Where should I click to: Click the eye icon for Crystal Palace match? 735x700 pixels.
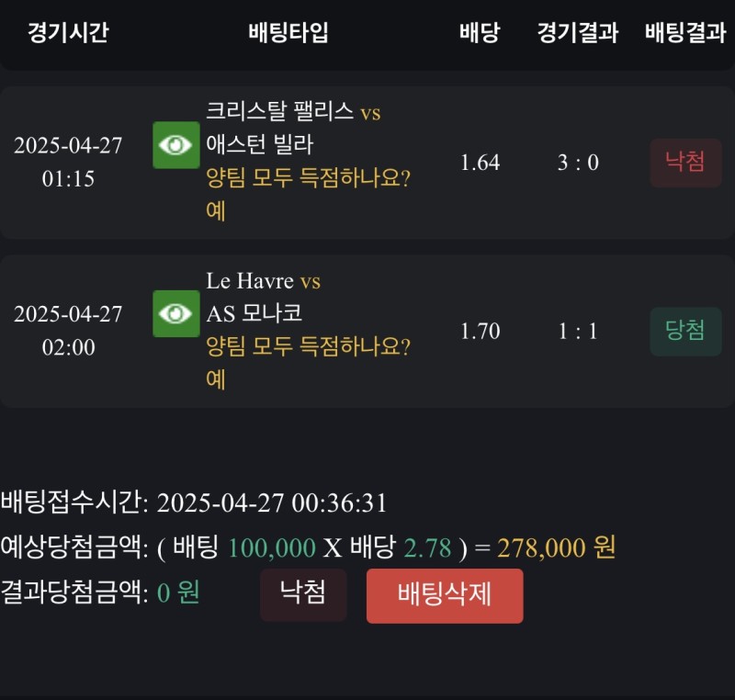pyautogui.click(x=175, y=145)
